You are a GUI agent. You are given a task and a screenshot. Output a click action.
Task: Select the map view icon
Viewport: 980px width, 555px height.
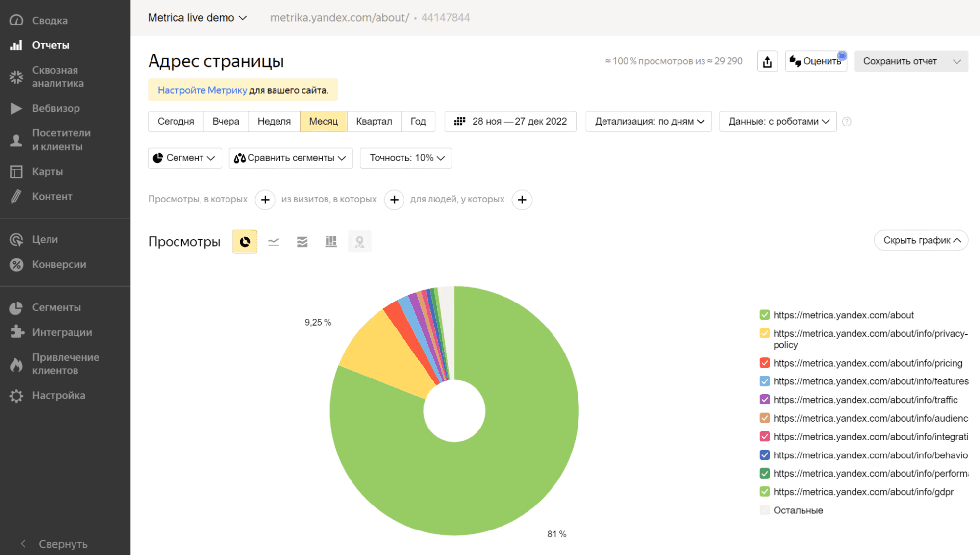(359, 241)
